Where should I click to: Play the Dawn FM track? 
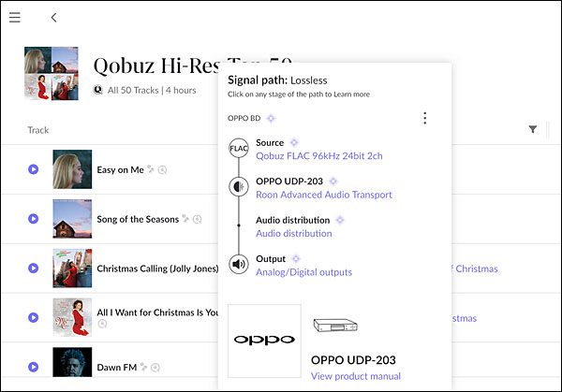coord(34,367)
